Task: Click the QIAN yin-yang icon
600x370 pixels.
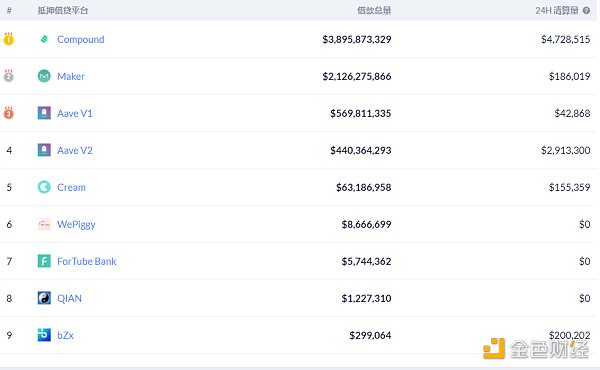Action: (44, 298)
